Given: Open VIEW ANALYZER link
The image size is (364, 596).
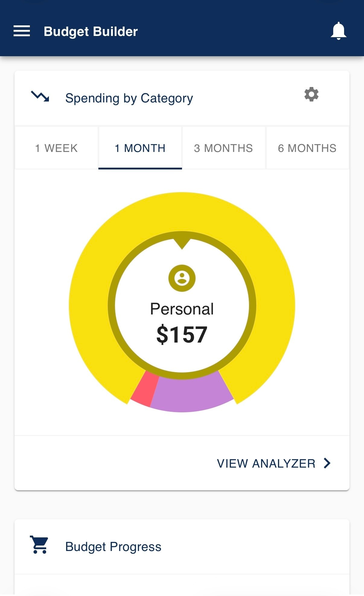Looking at the screenshot, I should [274, 463].
